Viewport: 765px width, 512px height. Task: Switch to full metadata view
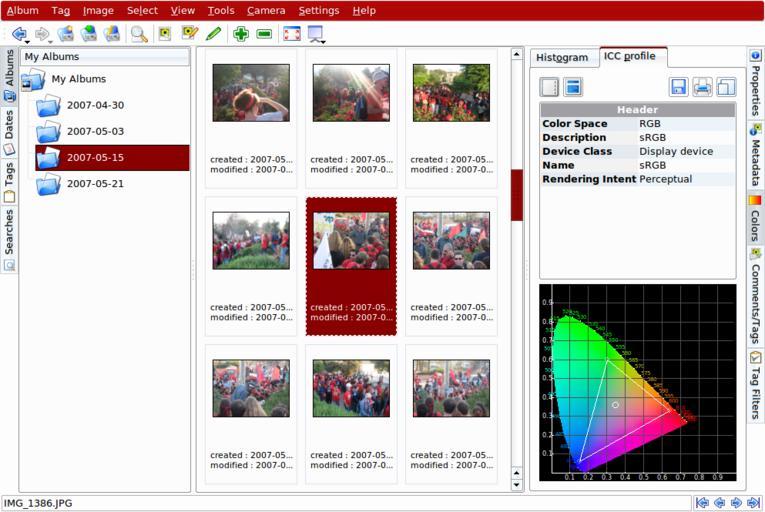pos(573,87)
